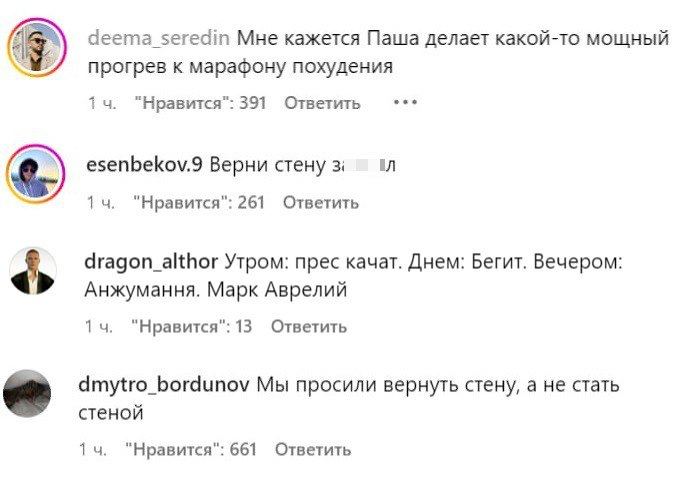Viewport: 675px width, 502px height.
Task: Click timestamp of deema_seredin comment
Action: tap(102, 103)
